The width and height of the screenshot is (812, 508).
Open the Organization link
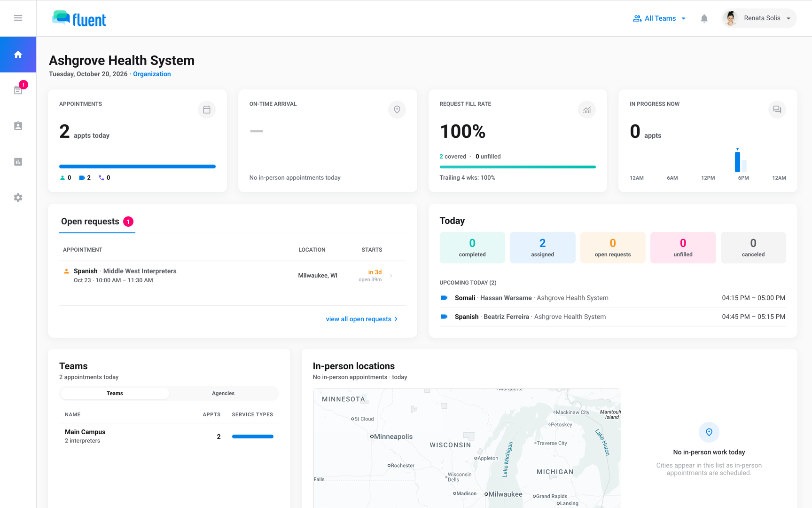click(152, 74)
